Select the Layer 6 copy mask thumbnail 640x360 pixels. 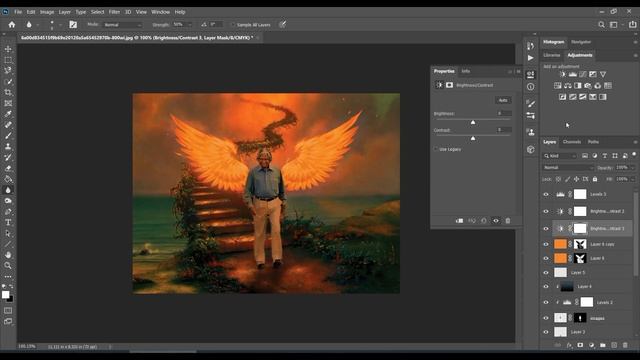pos(580,244)
